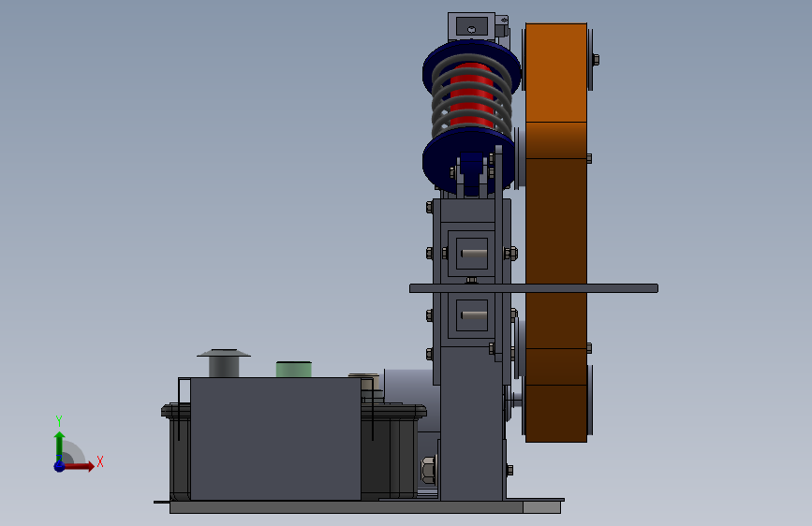Select the lower bearing block shaft
The width and height of the screenshot is (812, 526).
pos(474,315)
